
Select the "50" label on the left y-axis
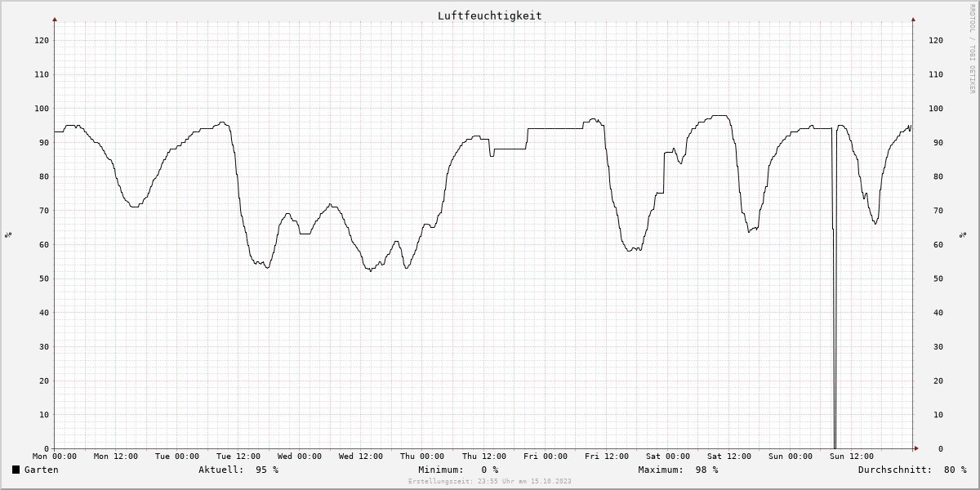pos(44,278)
